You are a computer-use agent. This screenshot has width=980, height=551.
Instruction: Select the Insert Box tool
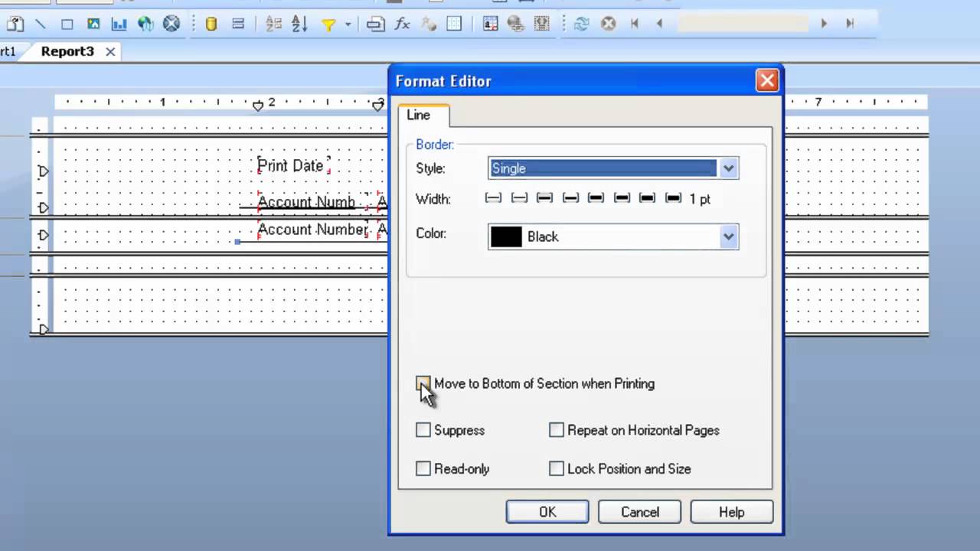tap(67, 24)
